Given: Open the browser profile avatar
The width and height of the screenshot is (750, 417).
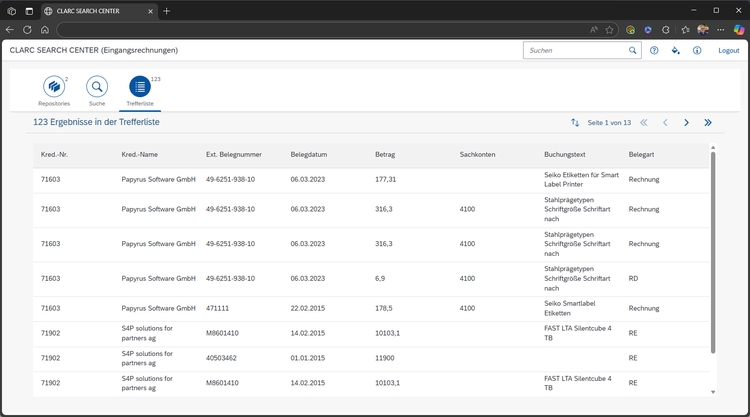Looking at the screenshot, I should 703,30.
